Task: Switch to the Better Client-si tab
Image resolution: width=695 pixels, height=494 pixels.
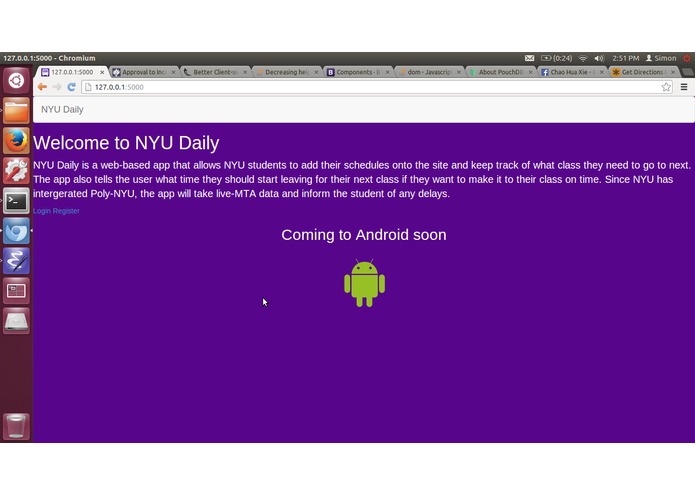Action: 215,72
